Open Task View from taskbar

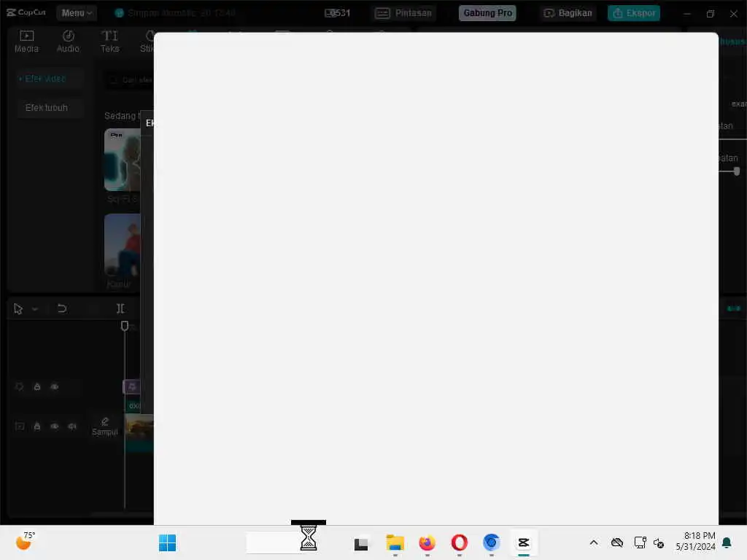coord(361,543)
